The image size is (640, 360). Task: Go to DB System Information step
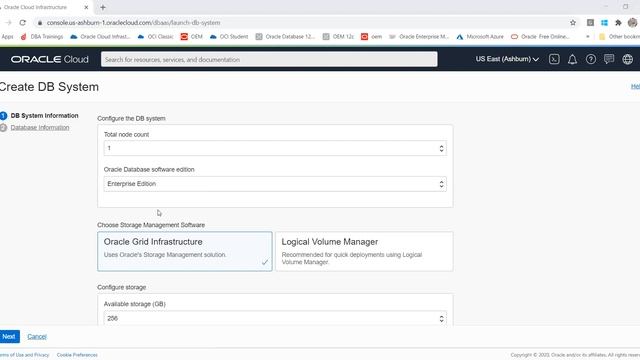click(44, 116)
